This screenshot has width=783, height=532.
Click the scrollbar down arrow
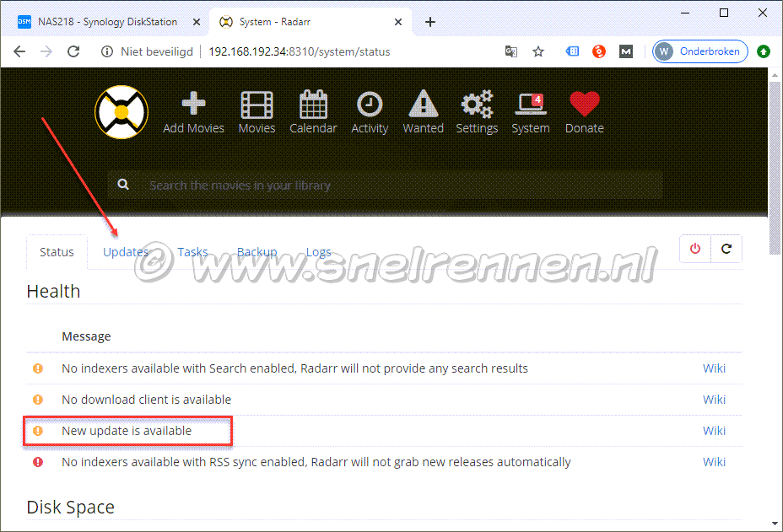click(775, 524)
